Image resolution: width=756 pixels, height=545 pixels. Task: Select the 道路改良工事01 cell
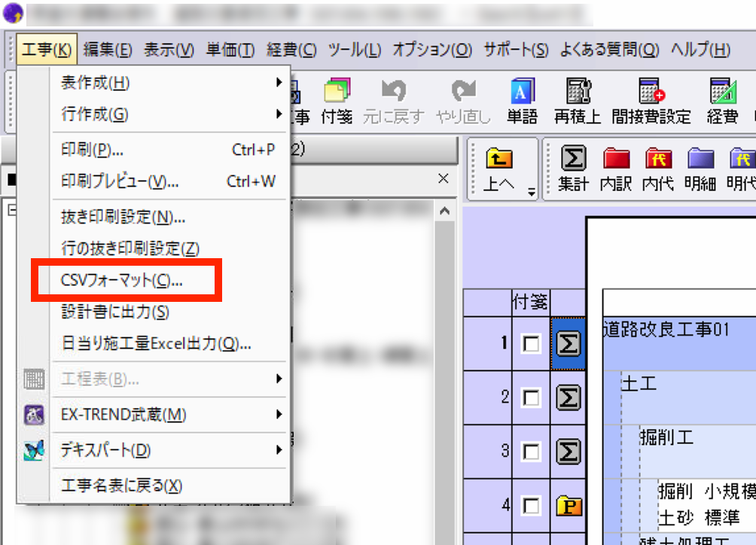click(x=679, y=343)
